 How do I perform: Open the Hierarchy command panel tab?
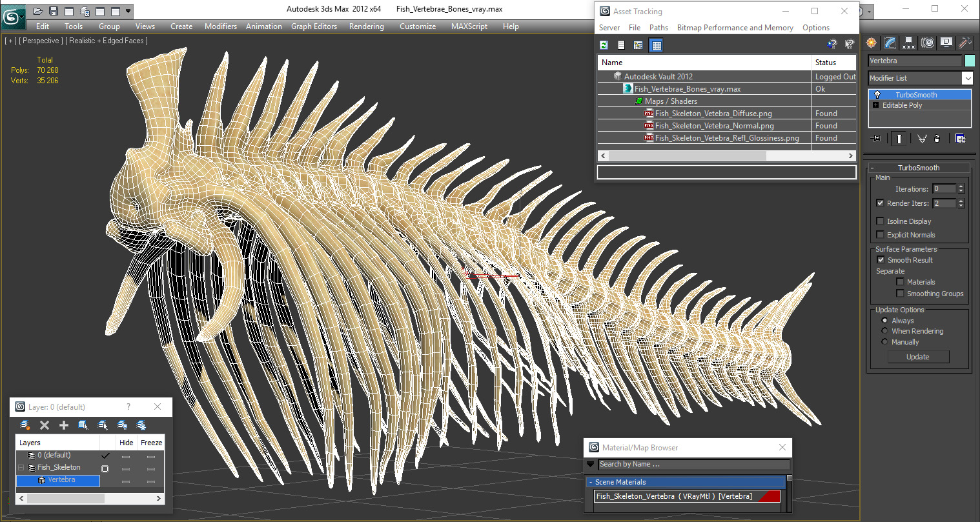coord(909,43)
